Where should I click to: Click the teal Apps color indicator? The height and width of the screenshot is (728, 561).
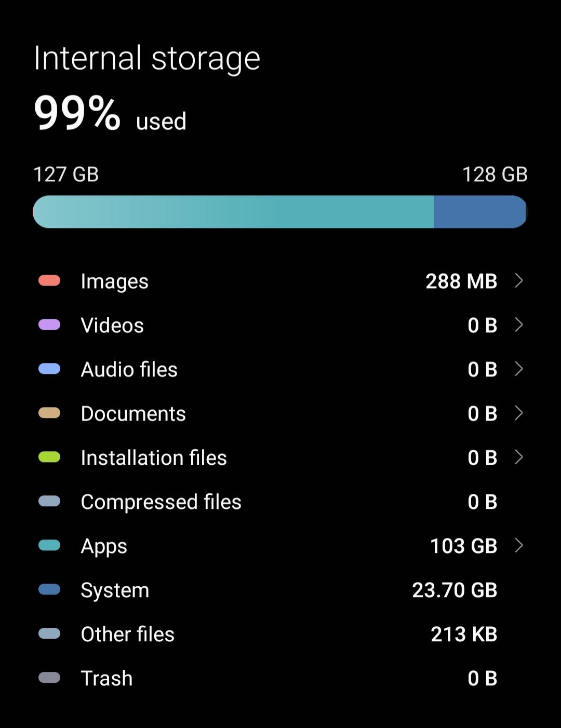[x=49, y=546]
